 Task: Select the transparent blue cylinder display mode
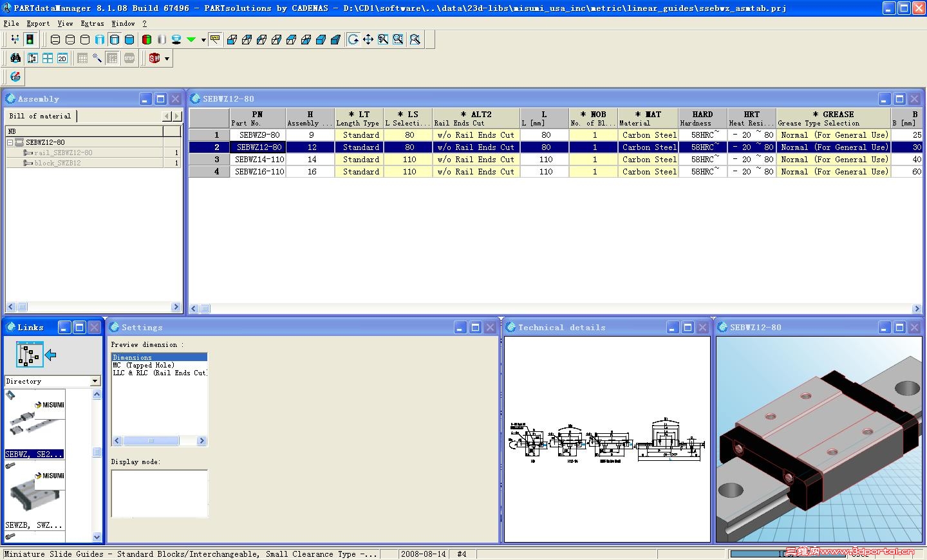pos(100,39)
